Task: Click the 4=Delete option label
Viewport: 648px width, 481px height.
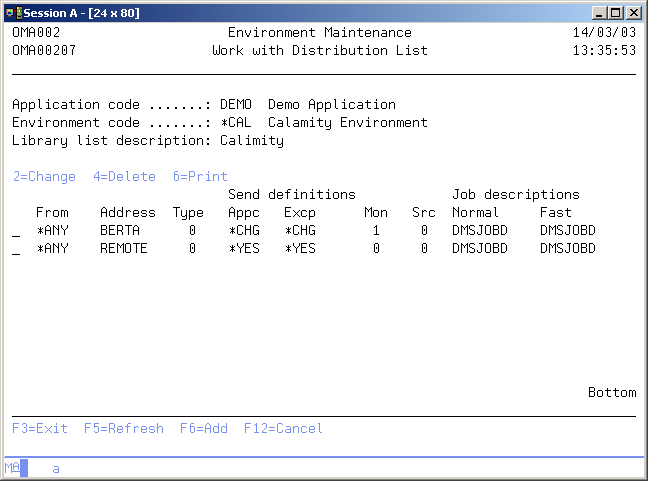Action: pyautogui.click(x=124, y=176)
